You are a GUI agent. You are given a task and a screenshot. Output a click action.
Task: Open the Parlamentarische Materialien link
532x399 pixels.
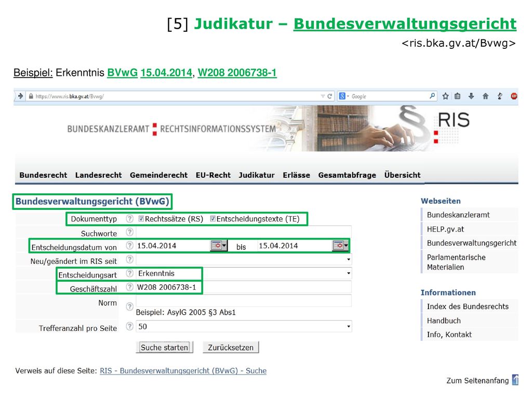click(x=456, y=262)
